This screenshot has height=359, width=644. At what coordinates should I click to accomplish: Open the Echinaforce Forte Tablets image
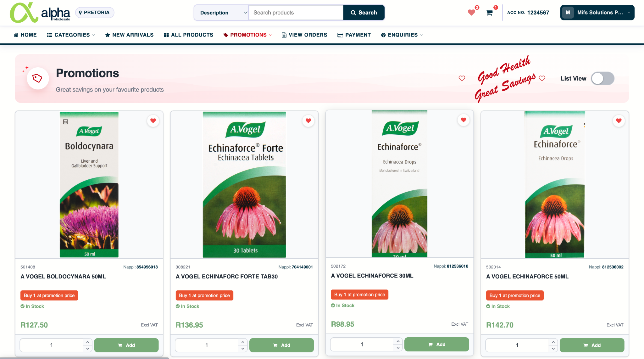tap(244, 185)
